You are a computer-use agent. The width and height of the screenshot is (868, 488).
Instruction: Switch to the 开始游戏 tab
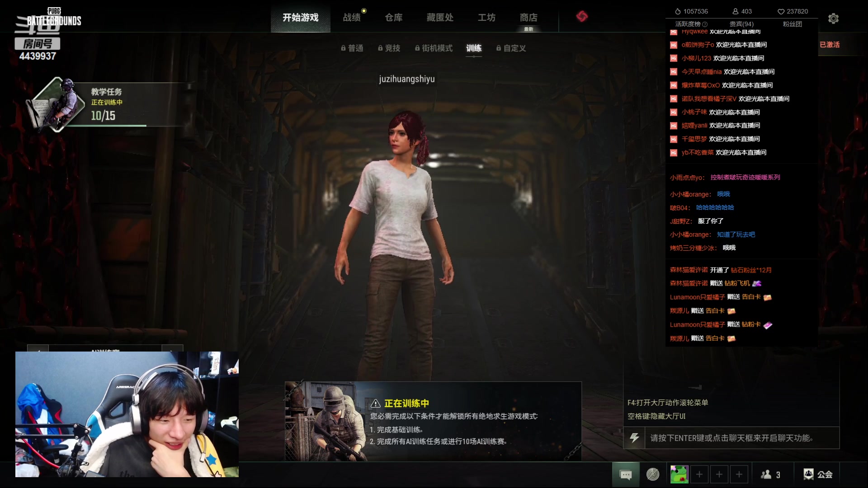301,17
